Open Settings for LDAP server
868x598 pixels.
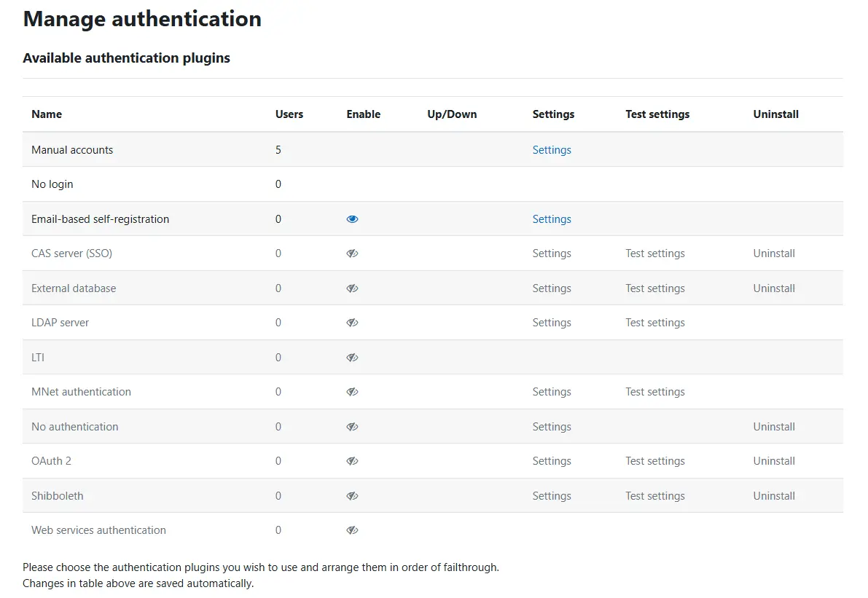coord(552,323)
